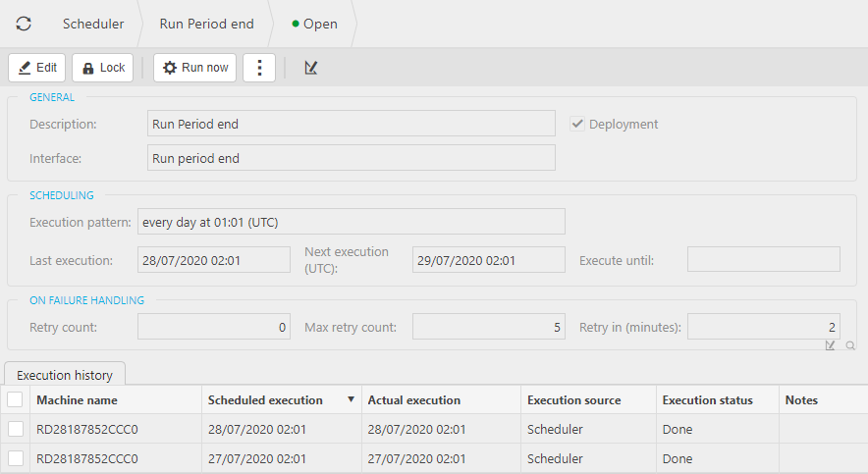This screenshot has width=868, height=474.
Task: Select all rows via header checkbox
Action: tap(15, 399)
